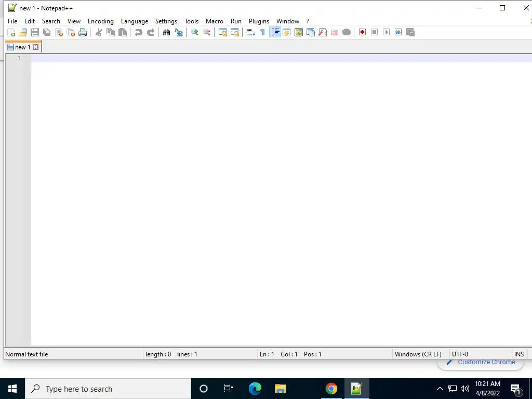This screenshot has width=532, height=399.
Task: Click the "UTF-8" encoding status field
Action: [x=460, y=354]
